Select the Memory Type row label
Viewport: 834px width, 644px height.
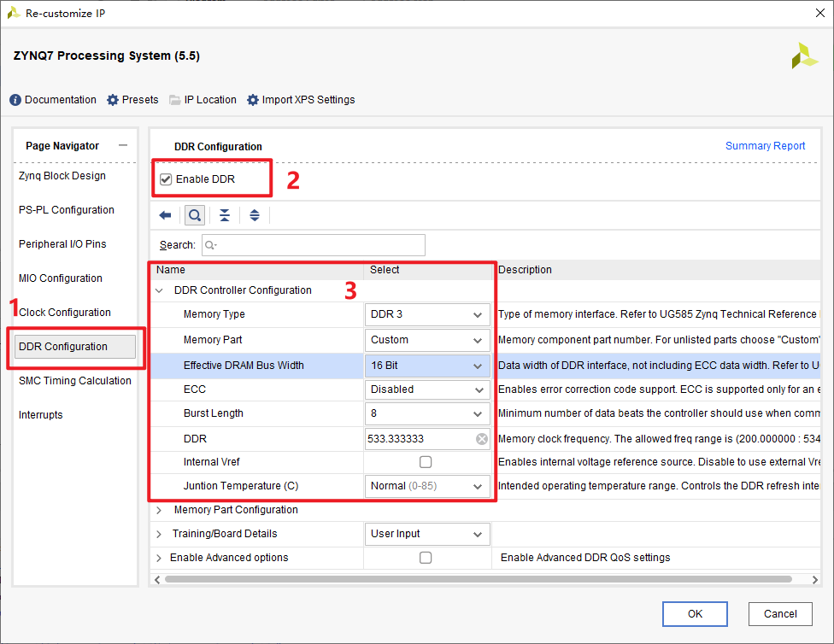point(214,314)
